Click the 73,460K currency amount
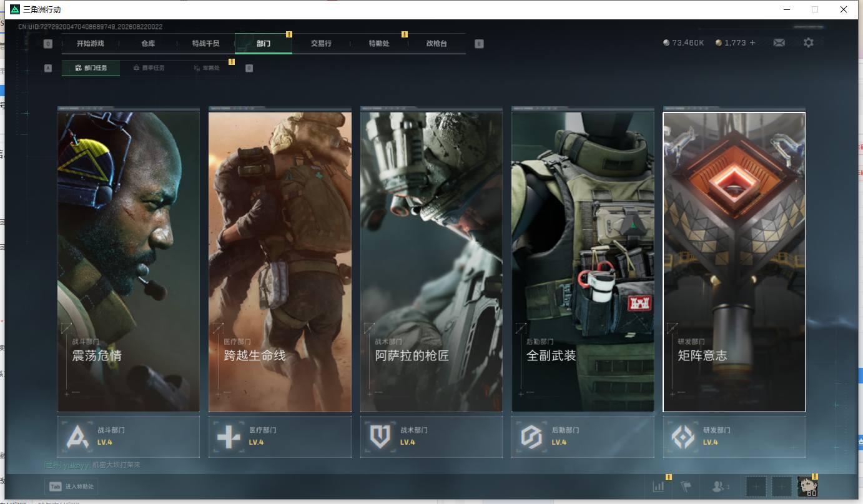 pos(688,42)
